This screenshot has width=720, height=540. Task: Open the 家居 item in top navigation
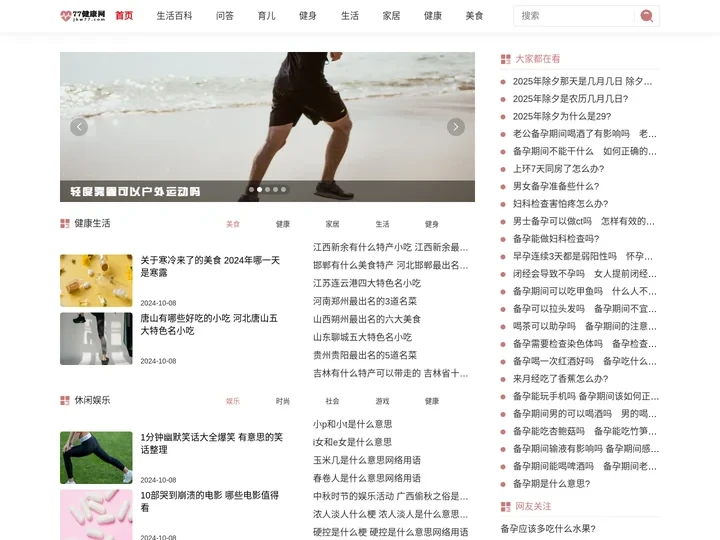pos(391,16)
